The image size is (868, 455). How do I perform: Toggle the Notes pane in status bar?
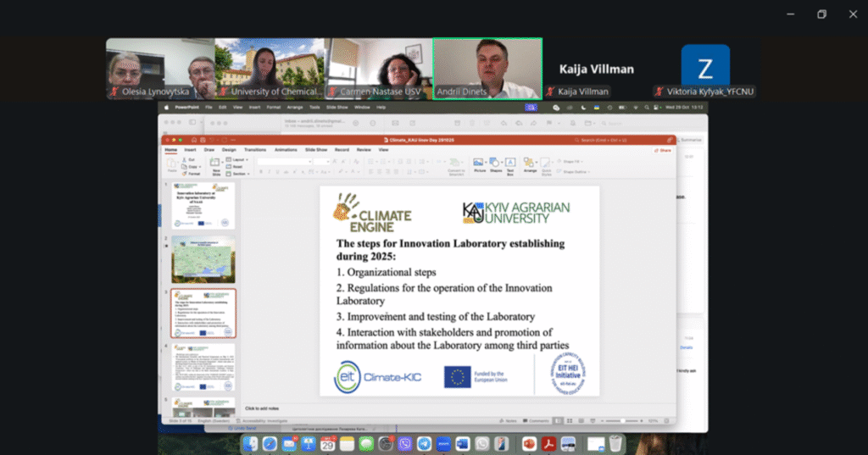pyautogui.click(x=509, y=420)
